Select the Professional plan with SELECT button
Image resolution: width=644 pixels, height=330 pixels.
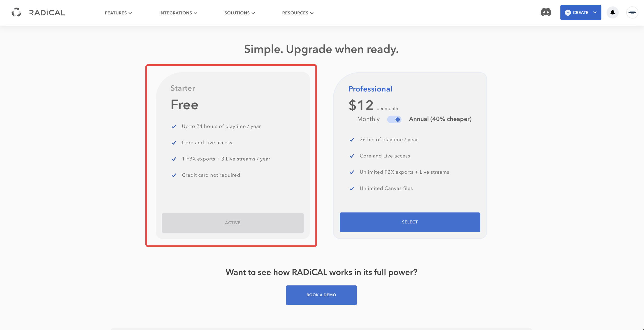[410, 222]
